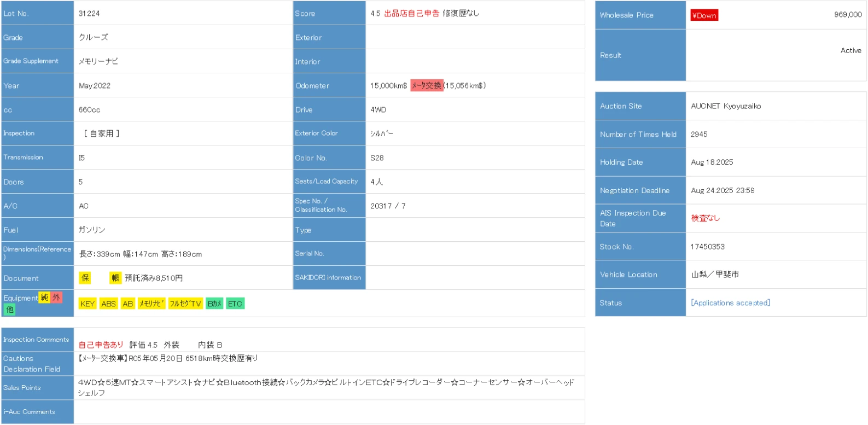
Task: Click the yellow 純 legend swatch
Action: point(44,298)
